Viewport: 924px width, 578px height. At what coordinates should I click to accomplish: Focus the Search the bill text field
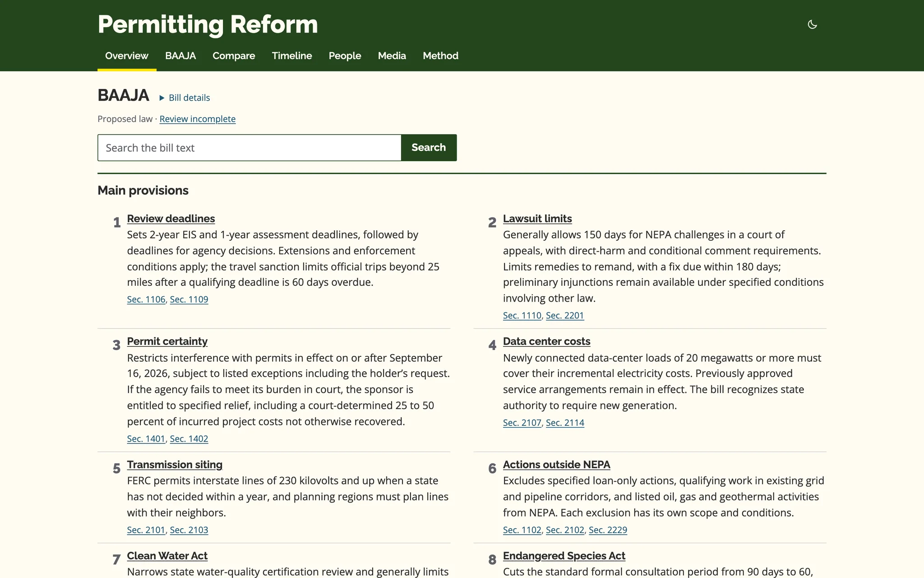pyautogui.click(x=249, y=148)
